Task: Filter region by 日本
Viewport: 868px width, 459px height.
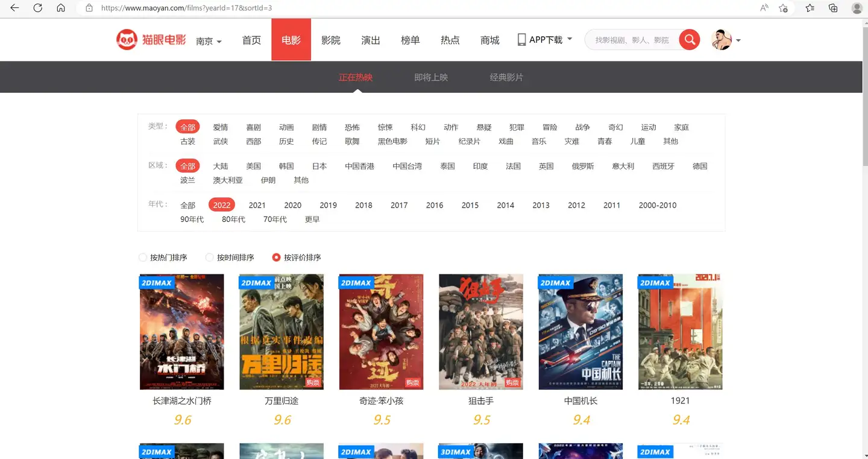Action: coord(319,166)
